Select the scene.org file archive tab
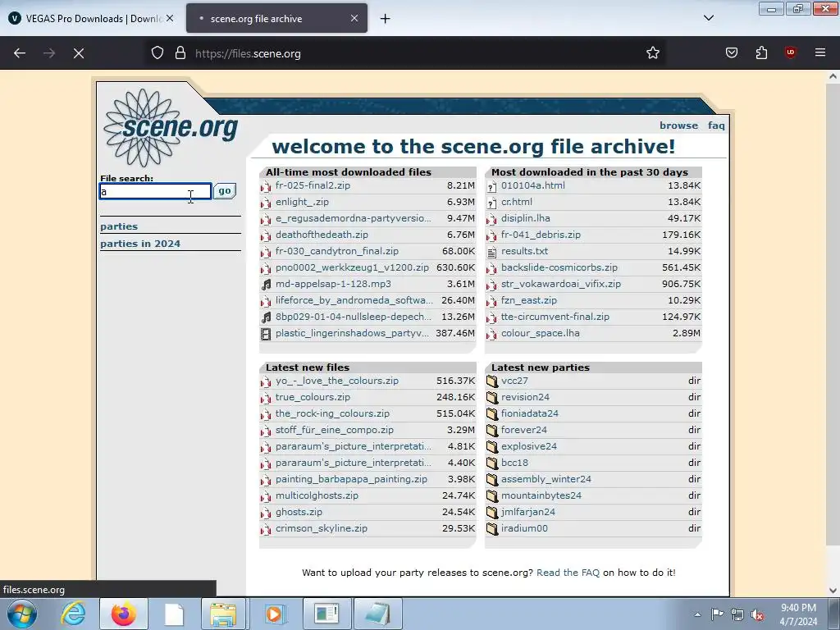840x630 pixels. [x=276, y=19]
